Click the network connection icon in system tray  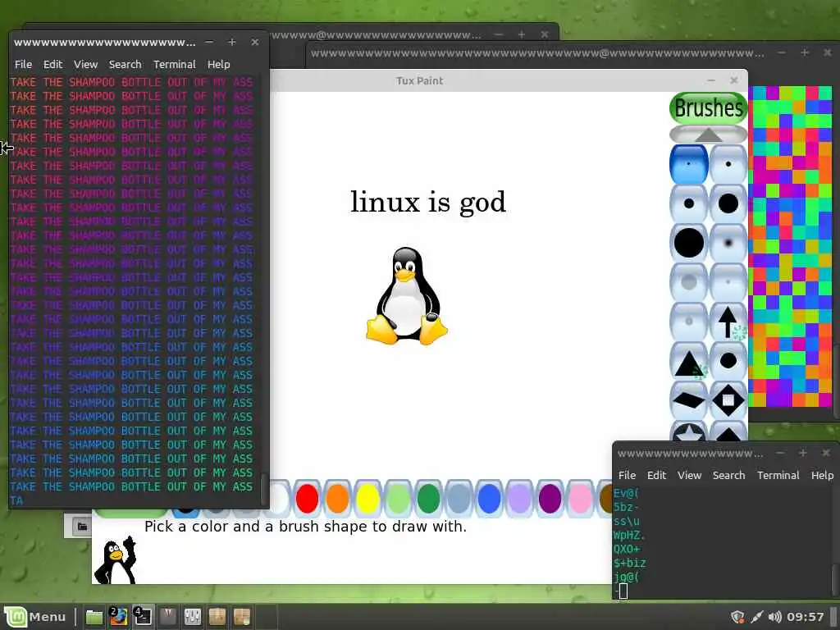(x=756, y=617)
